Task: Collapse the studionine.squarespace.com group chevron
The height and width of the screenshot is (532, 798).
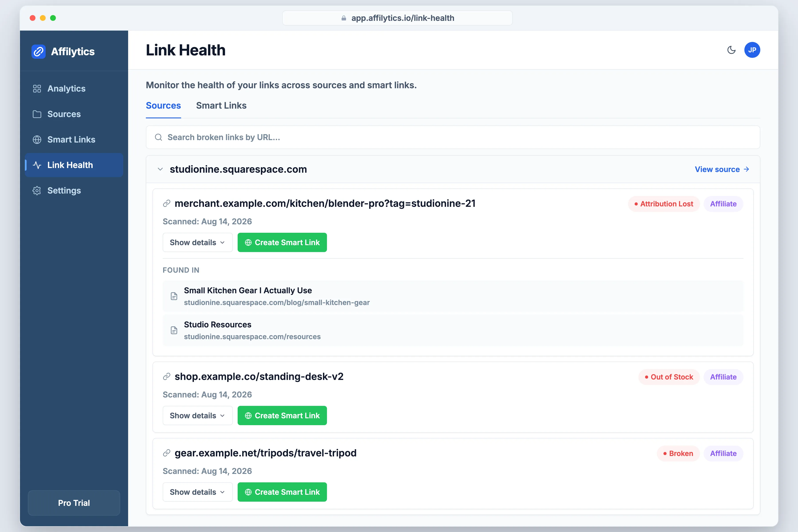Action: point(160,169)
